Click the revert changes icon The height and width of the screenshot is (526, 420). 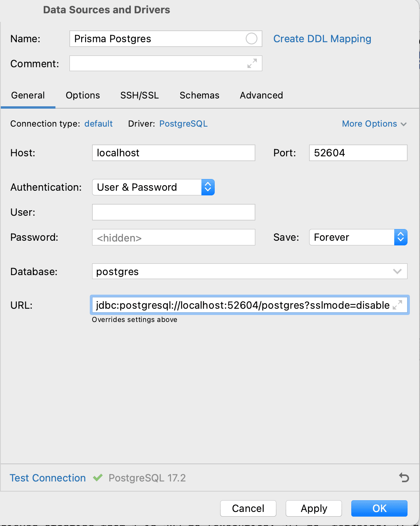point(404,478)
